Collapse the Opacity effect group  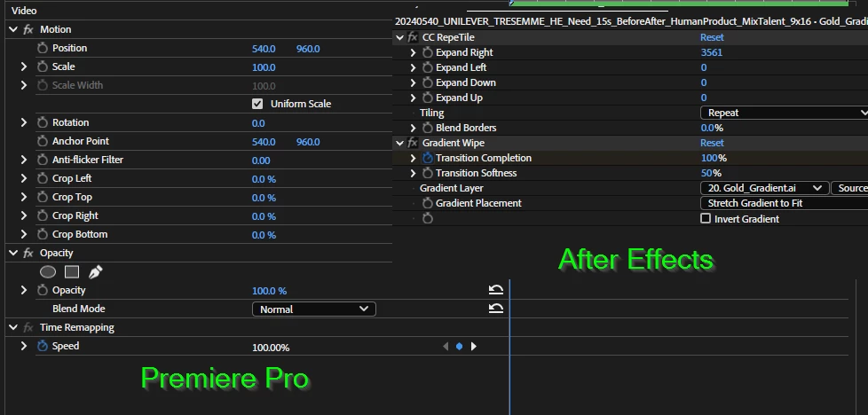click(x=13, y=253)
